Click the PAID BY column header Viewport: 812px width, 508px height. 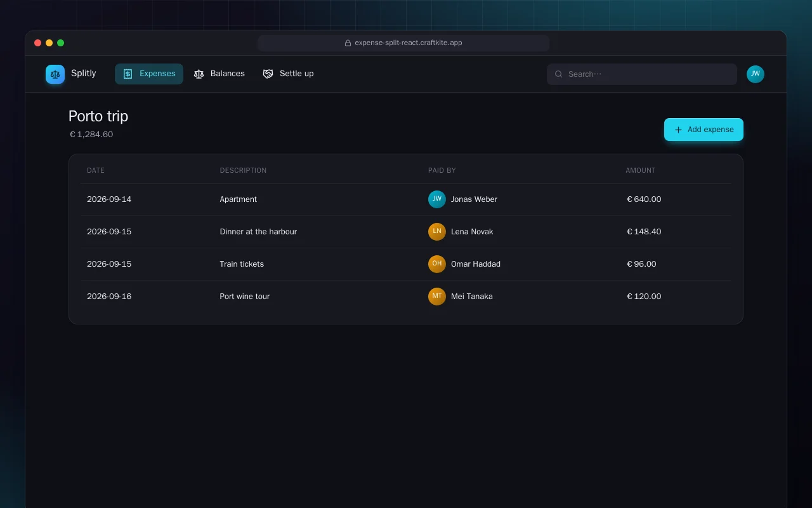[x=442, y=170]
